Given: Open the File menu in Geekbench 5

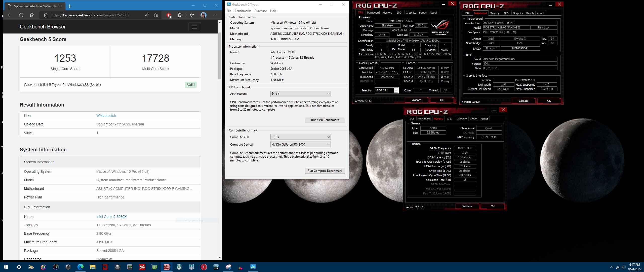Looking at the screenshot, I should (x=229, y=11).
